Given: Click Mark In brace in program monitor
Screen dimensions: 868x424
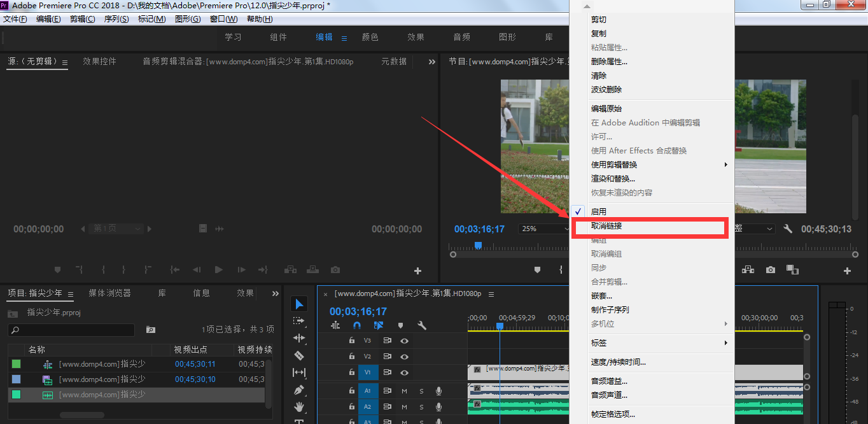Looking at the screenshot, I should (x=561, y=270).
